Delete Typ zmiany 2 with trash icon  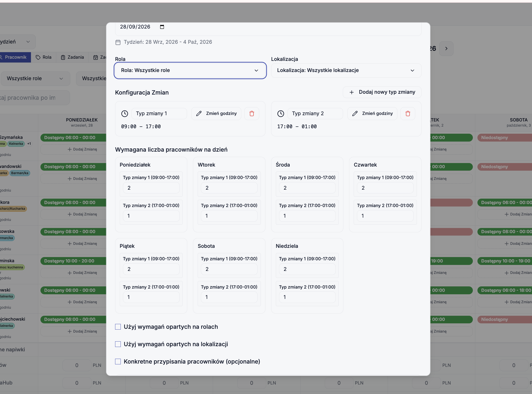(x=408, y=114)
